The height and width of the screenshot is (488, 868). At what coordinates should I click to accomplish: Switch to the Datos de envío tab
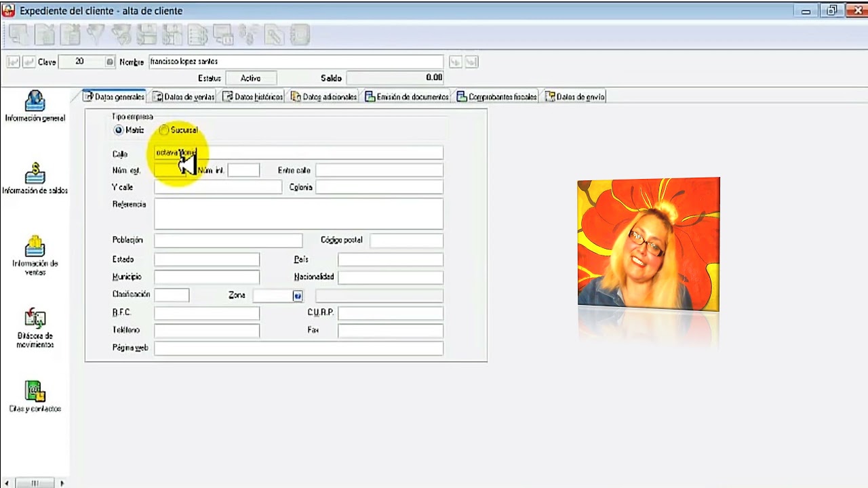[575, 97]
